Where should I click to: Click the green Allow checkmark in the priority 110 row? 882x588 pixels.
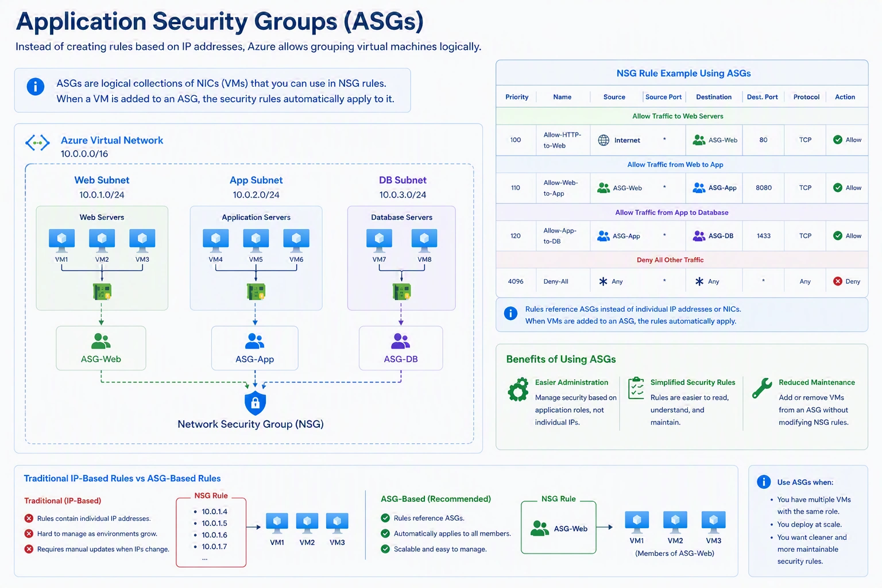tap(838, 188)
